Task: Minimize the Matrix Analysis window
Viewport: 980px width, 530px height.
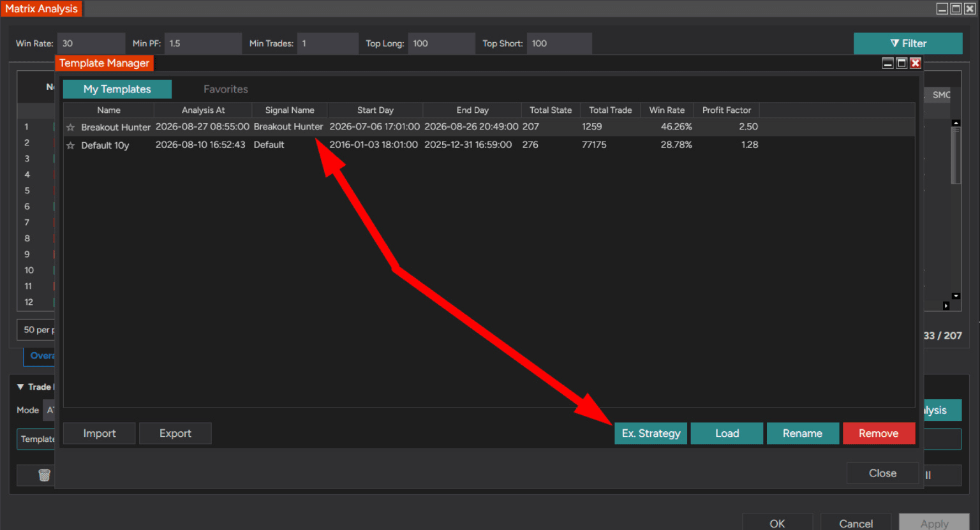Action: tap(942, 8)
